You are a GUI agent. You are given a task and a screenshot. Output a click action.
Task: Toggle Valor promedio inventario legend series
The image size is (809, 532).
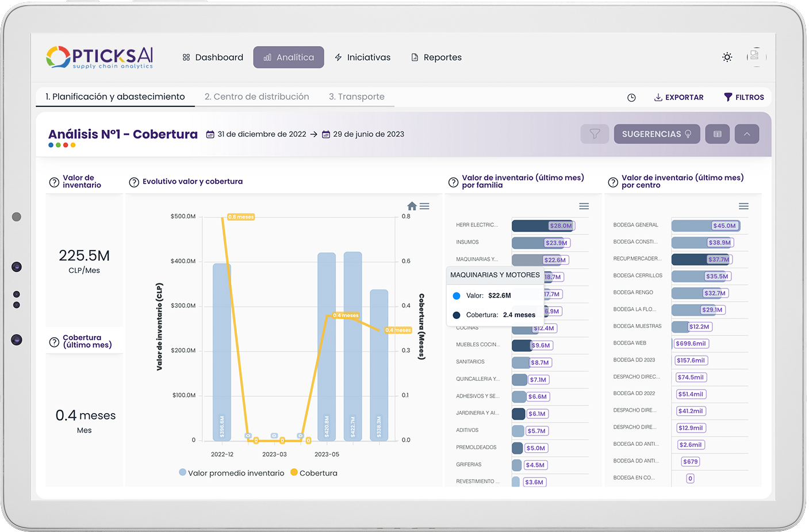point(232,473)
